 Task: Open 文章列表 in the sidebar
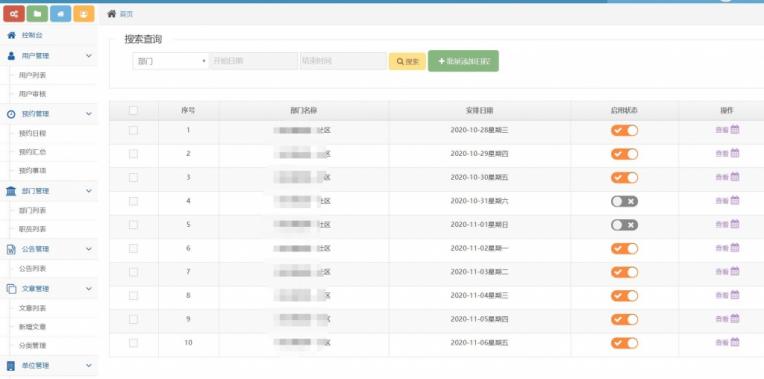(33, 308)
